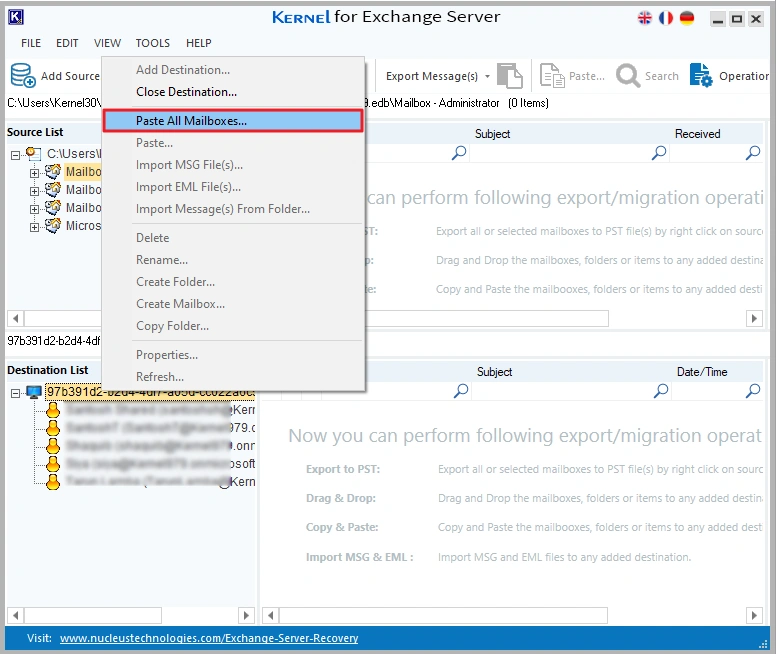Switch language to German flag
This screenshot has height=654, width=776.
click(x=687, y=18)
